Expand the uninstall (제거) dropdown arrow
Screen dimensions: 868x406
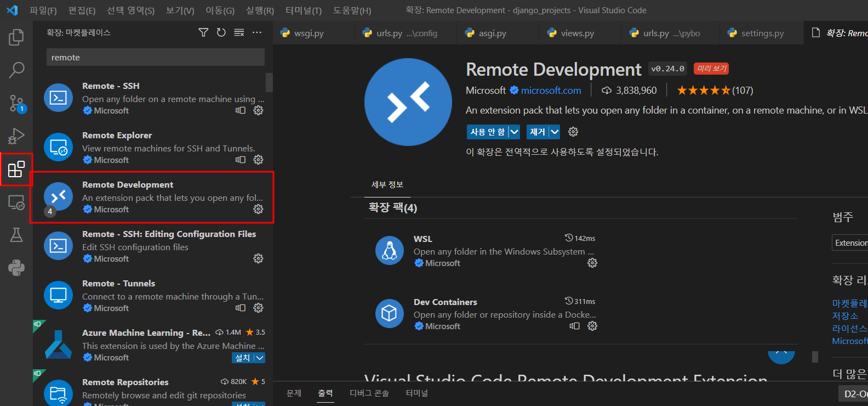coord(555,132)
